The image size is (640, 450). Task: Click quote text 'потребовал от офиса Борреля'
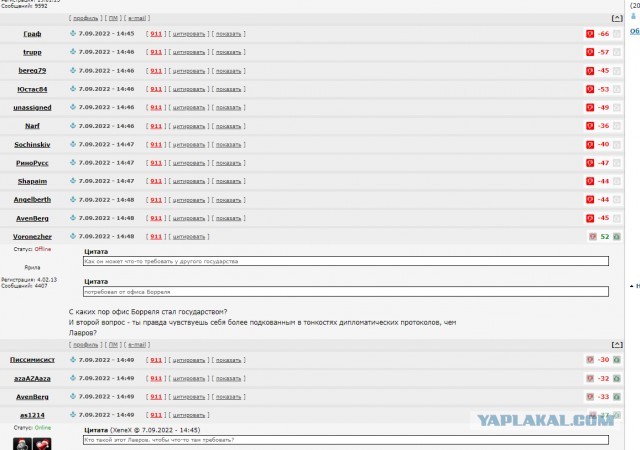[x=127, y=292]
